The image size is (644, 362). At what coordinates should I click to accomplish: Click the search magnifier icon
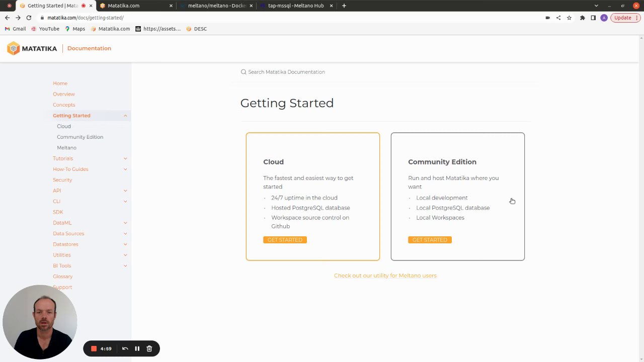pos(244,72)
